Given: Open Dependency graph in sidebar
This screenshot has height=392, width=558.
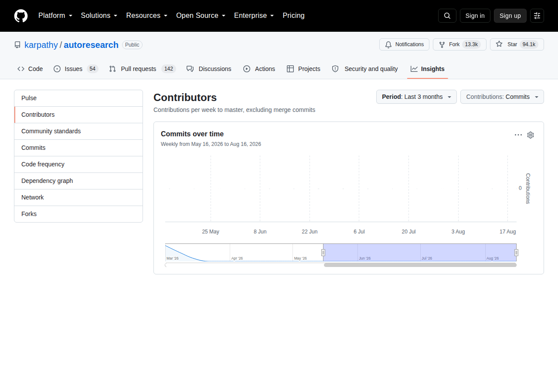Looking at the screenshot, I should click(78, 181).
